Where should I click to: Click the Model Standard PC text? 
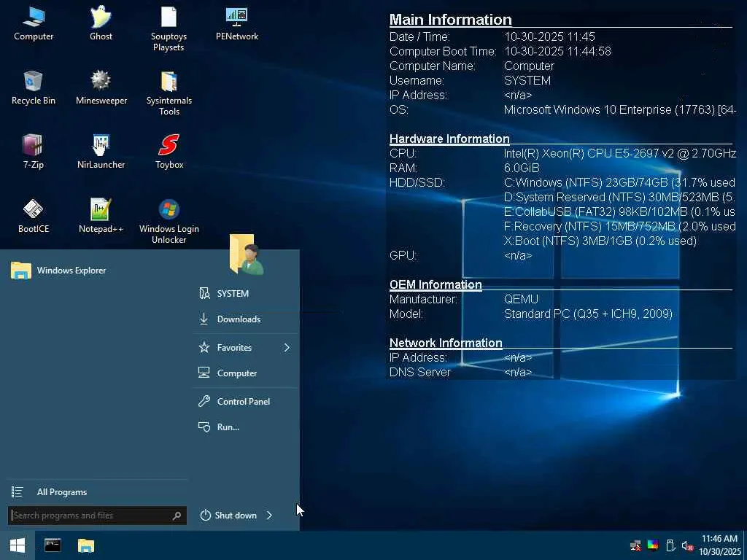[589, 314]
